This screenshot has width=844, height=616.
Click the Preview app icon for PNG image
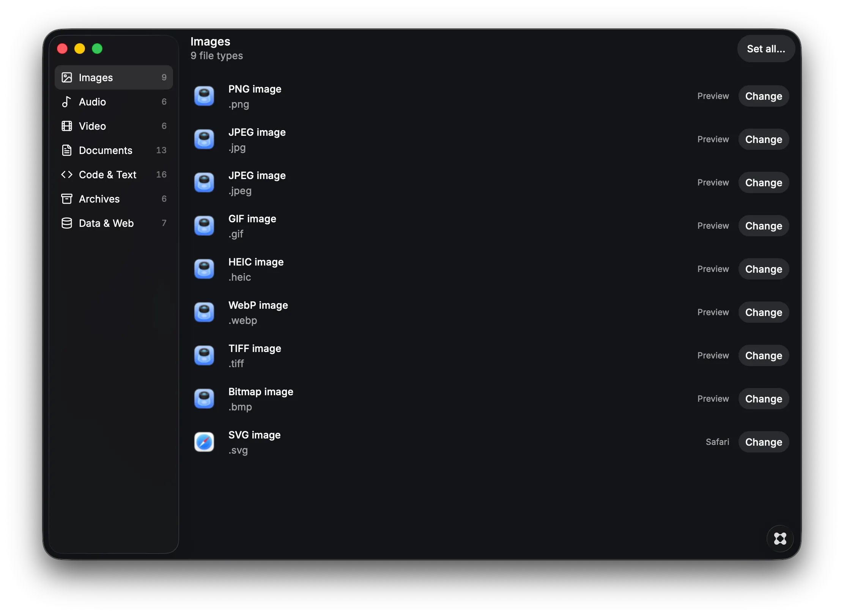tap(204, 96)
